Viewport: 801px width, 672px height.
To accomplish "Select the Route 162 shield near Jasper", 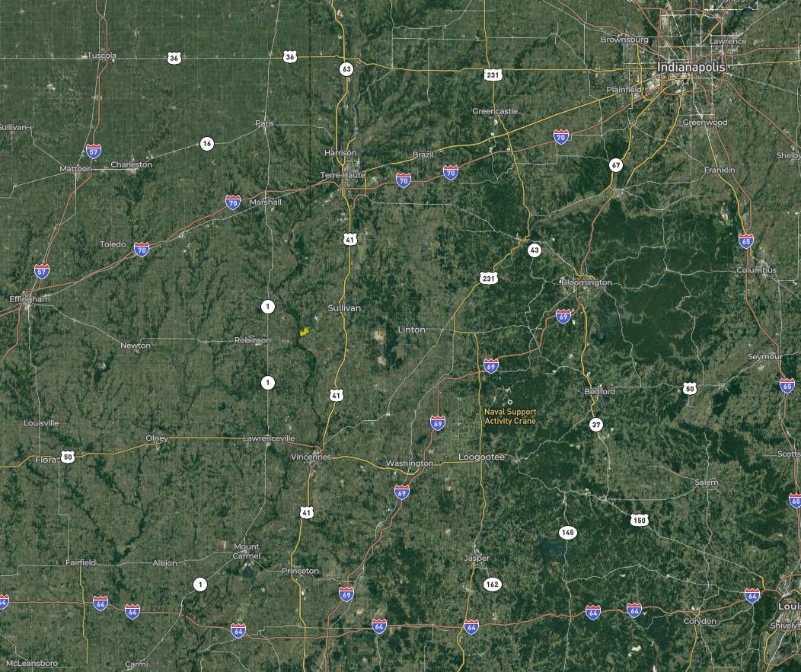I will pos(492,584).
